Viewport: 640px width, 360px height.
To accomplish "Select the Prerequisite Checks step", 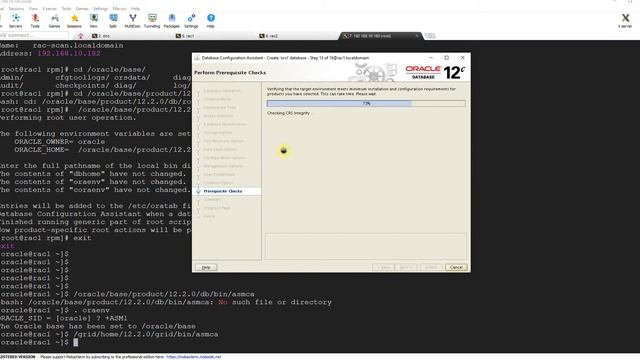I will [x=223, y=191].
